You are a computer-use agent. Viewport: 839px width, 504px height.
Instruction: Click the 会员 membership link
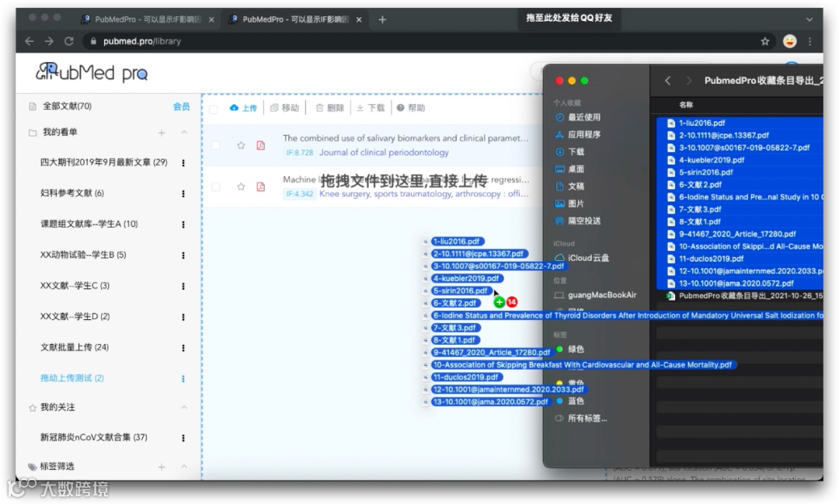181,106
